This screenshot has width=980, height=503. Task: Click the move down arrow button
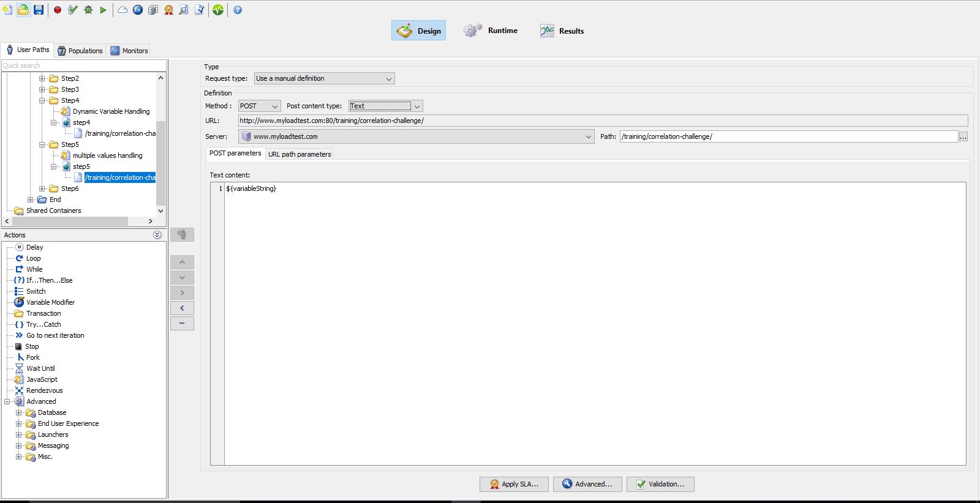pyautogui.click(x=182, y=277)
